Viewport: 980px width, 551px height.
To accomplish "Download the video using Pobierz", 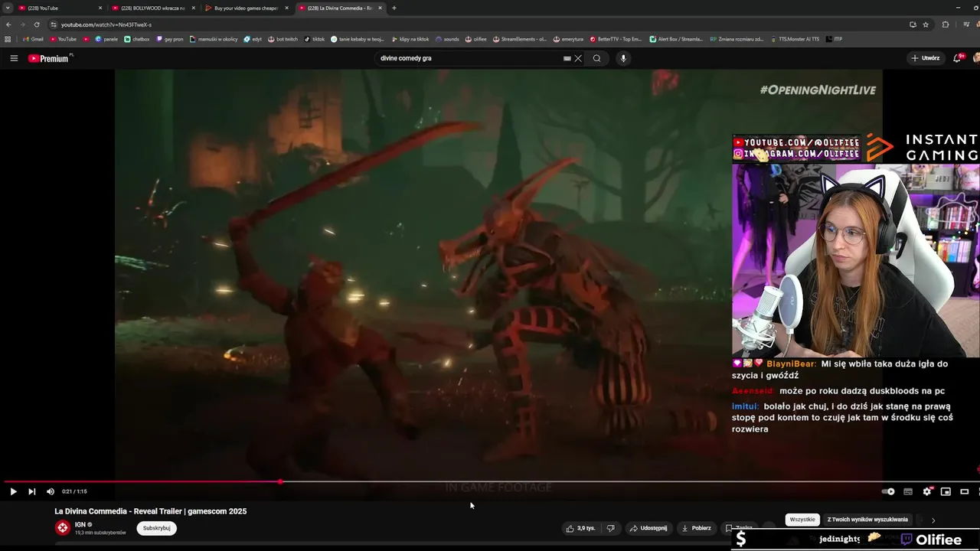I will [x=696, y=528].
